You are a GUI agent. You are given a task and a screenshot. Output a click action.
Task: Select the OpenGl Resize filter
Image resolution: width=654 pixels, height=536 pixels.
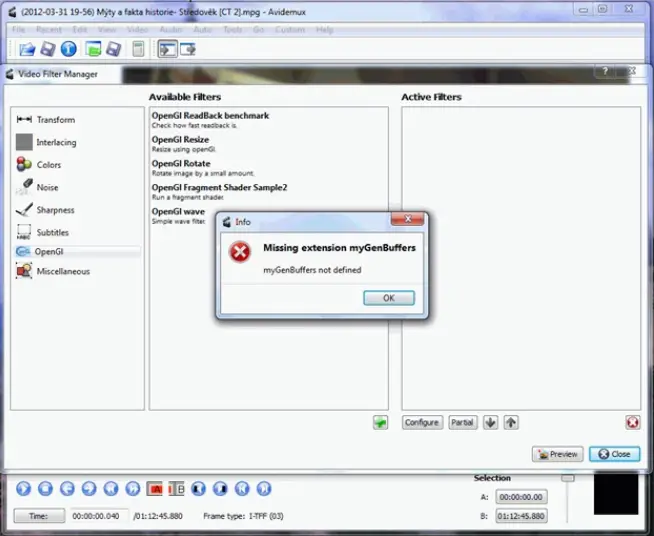(x=269, y=144)
